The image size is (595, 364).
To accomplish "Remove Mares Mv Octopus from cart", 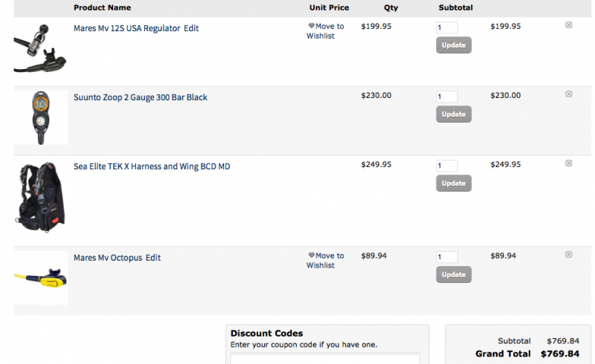I will (x=568, y=254).
